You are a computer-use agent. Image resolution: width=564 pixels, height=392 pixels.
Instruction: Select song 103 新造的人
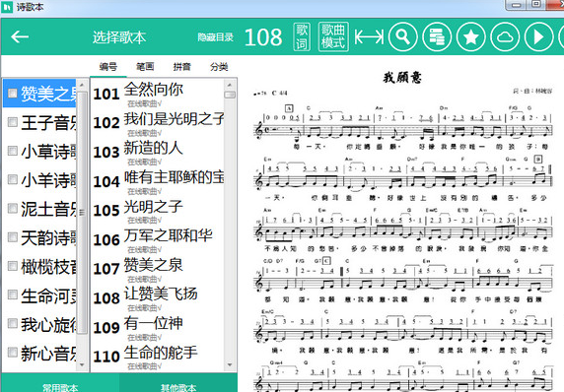(157, 153)
